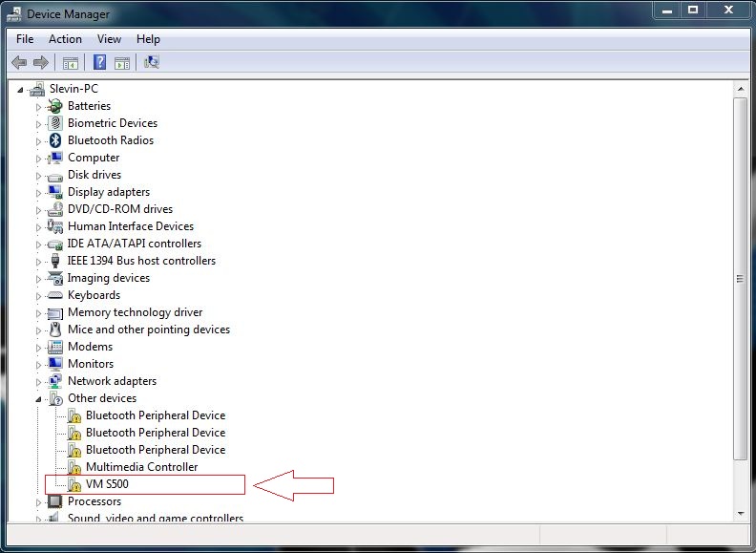This screenshot has height=553, width=756.
Task: Select the VM S500 device entry
Action: coord(107,484)
